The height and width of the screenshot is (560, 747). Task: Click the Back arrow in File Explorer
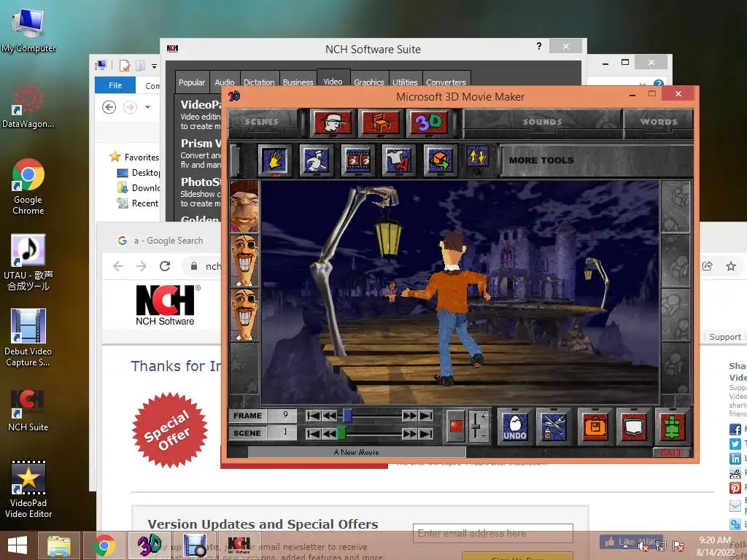click(x=109, y=107)
